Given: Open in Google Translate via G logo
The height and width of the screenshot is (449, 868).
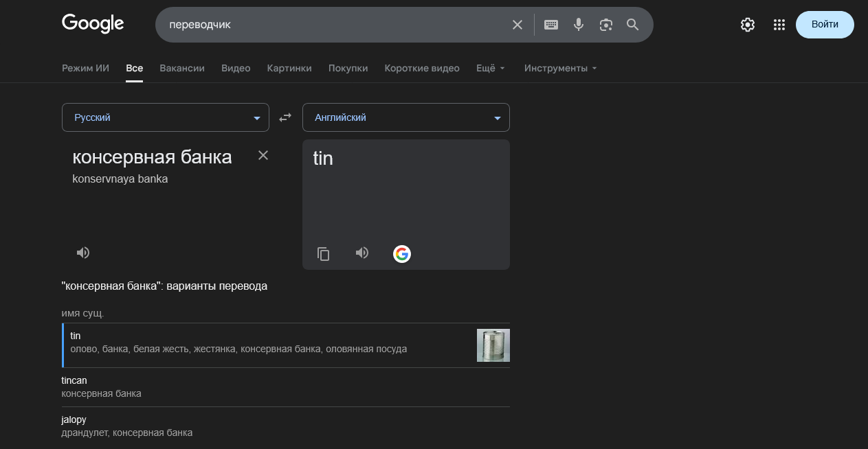Looking at the screenshot, I should (x=402, y=254).
